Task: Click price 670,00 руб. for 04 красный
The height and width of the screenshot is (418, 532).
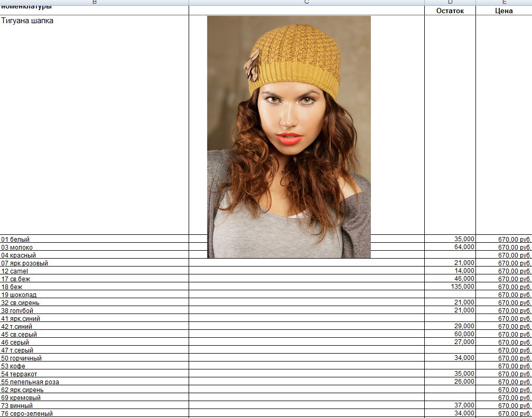Action: click(x=504, y=254)
